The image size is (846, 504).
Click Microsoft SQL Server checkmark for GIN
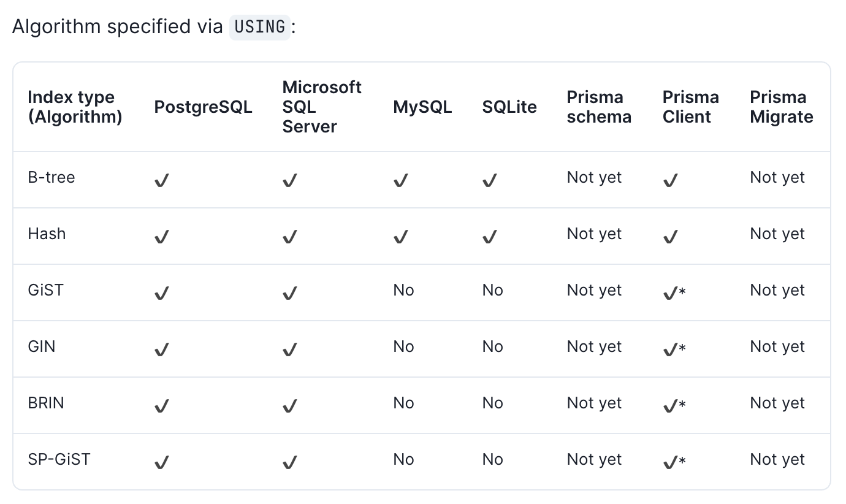pyautogui.click(x=290, y=349)
